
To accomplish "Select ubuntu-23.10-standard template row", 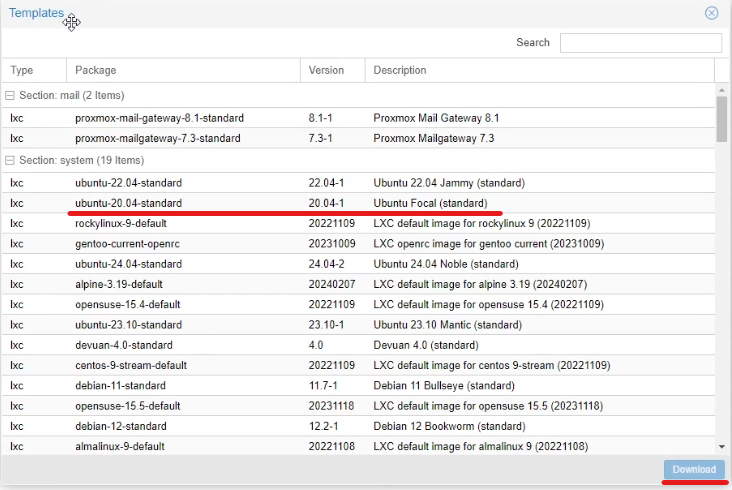I will 358,325.
